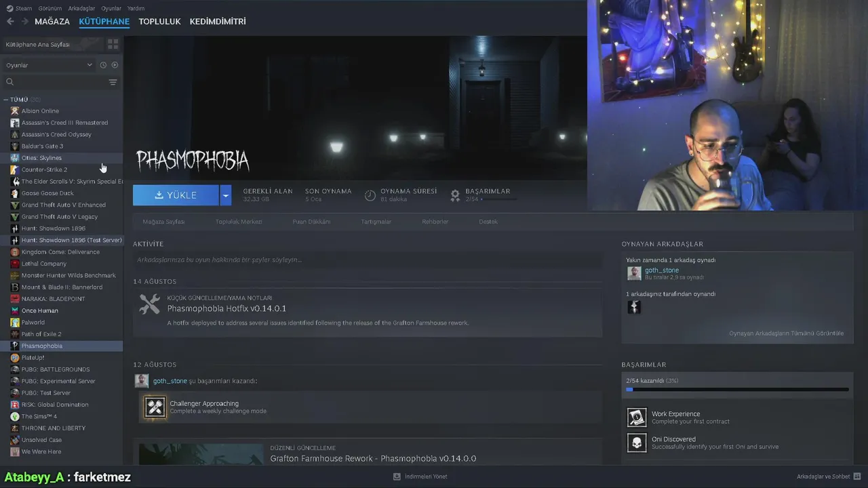868x488 pixels.
Task: Click the library search magnifier icon
Action: point(9,82)
